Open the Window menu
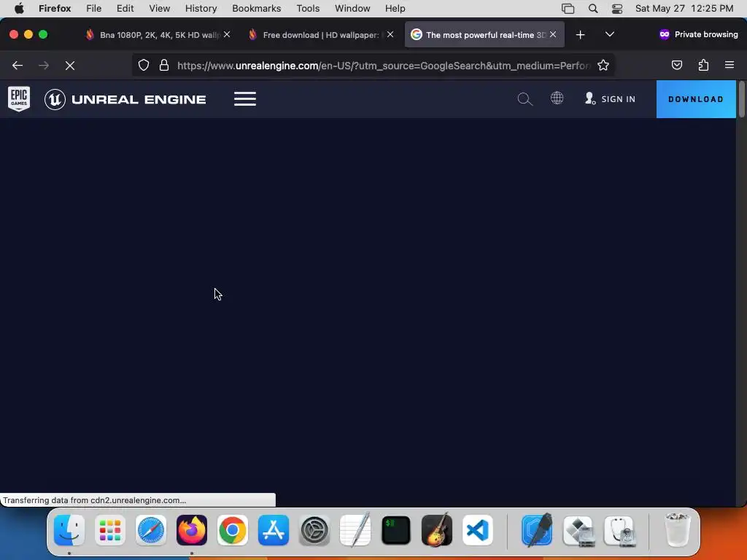Image resolution: width=747 pixels, height=560 pixels. (352, 9)
